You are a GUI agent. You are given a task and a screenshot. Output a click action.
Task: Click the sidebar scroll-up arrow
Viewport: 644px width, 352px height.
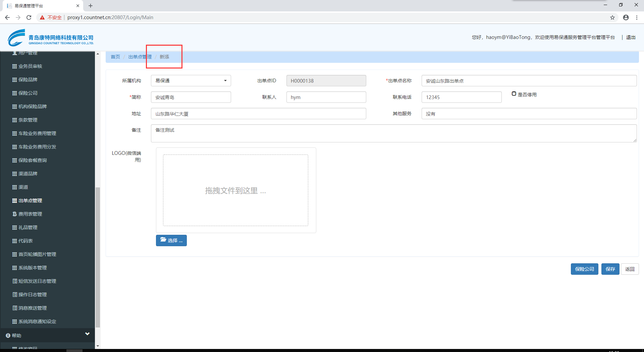98,54
